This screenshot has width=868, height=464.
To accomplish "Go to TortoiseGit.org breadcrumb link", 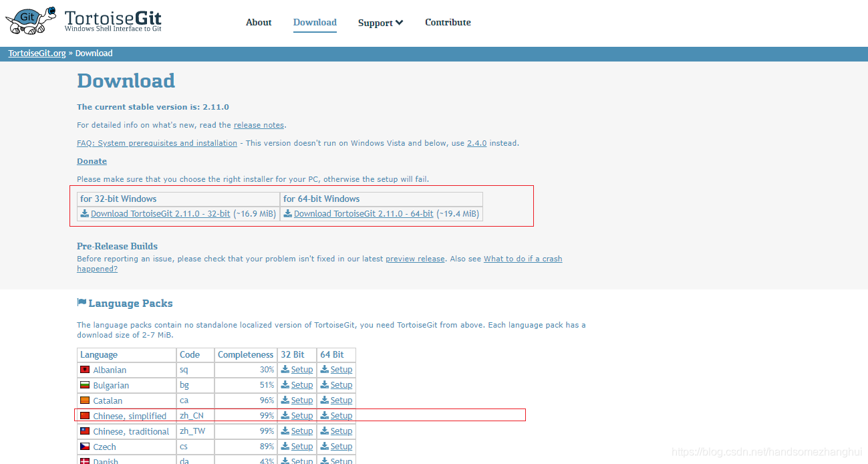I will pos(37,53).
